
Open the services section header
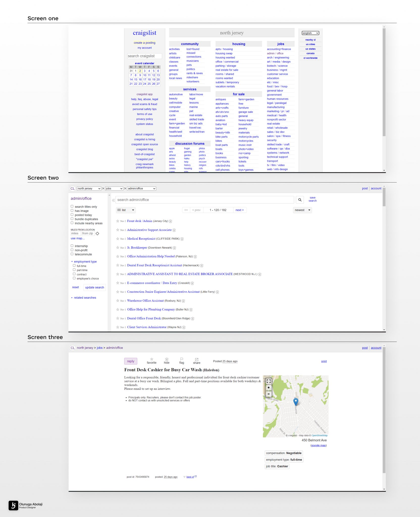pyautogui.click(x=190, y=89)
